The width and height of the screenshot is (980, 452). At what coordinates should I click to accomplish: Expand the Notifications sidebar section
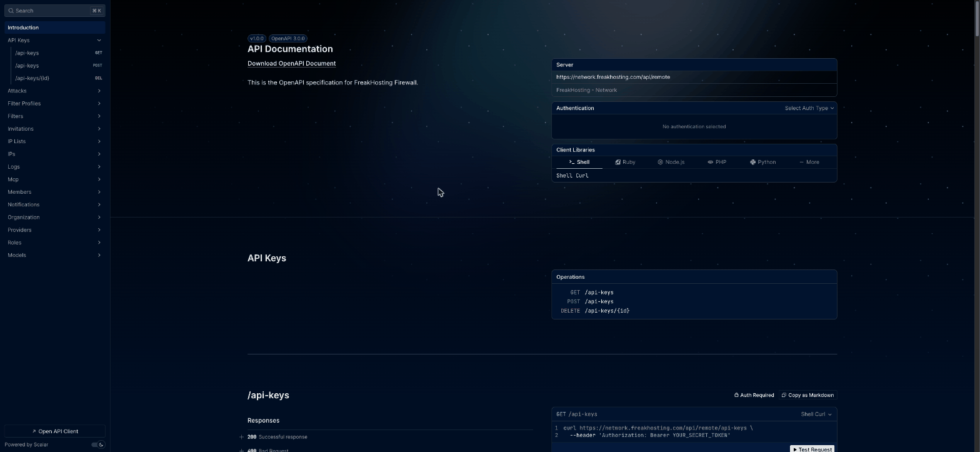coord(55,204)
